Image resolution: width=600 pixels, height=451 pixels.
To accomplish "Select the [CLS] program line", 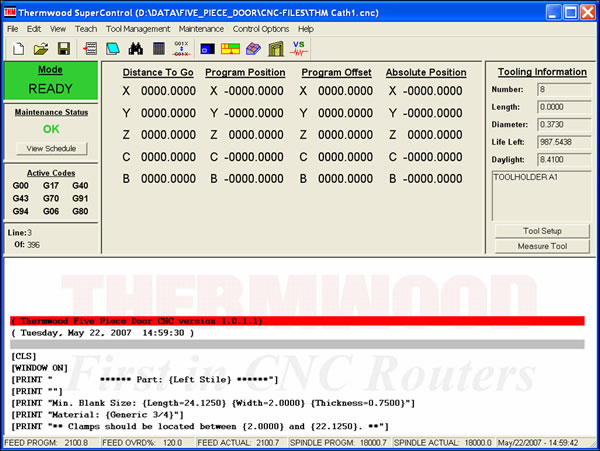I will tap(24, 356).
